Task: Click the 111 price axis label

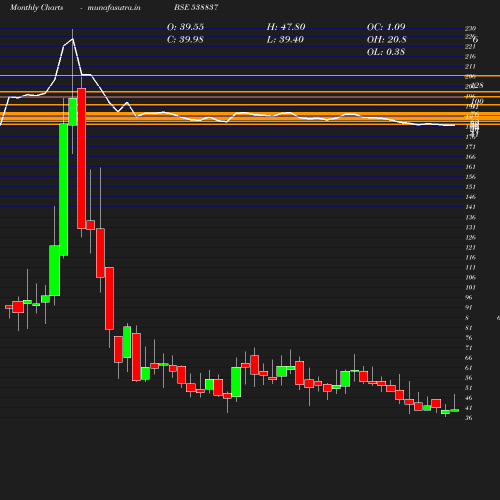Action: tap(470, 268)
